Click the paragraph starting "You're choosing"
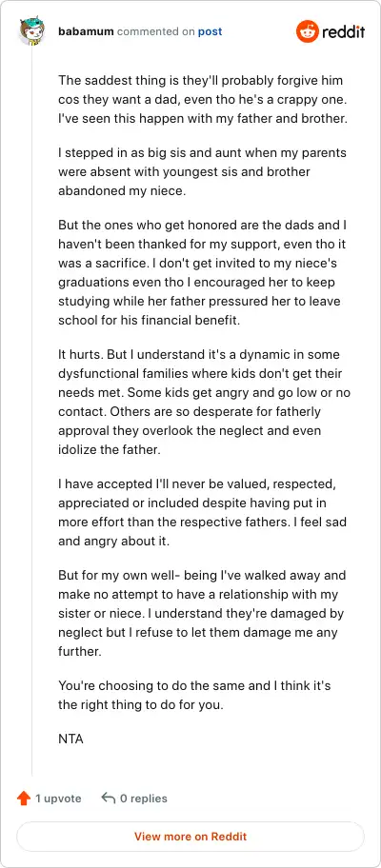The height and width of the screenshot is (868, 381). coord(194,696)
